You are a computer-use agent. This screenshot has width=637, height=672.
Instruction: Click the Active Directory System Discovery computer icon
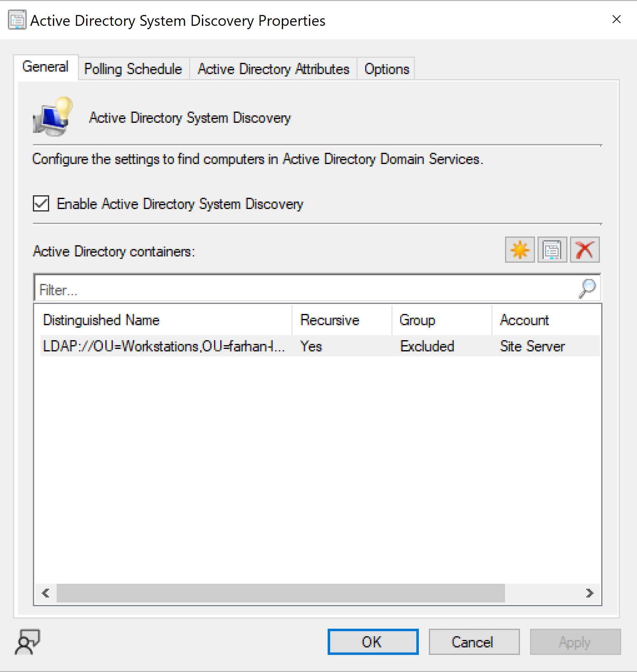pyautogui.click(x=53, y=117)
